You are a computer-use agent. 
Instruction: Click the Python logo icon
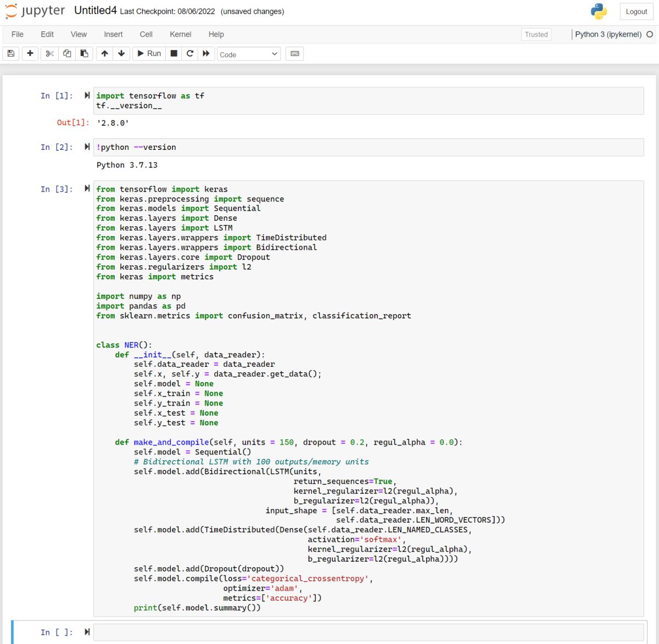coord(599,11)
